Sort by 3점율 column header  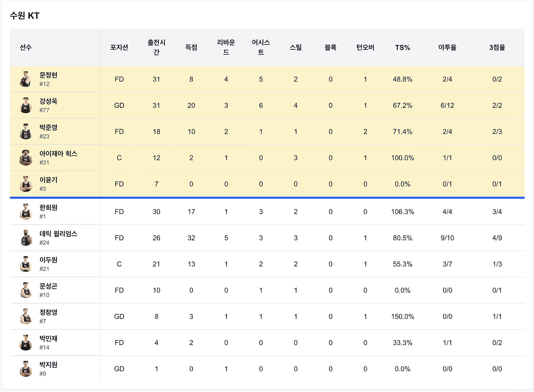[x=497, y=48]
